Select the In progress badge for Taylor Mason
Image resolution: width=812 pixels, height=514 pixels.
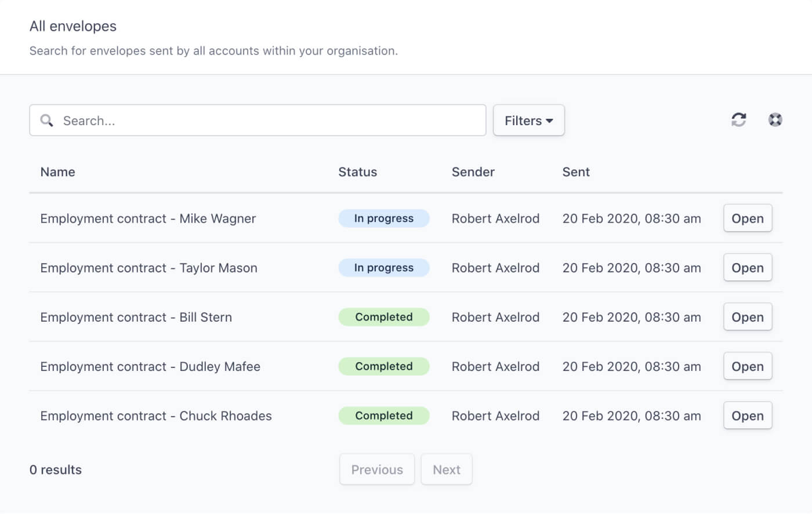tap(384, 267)
